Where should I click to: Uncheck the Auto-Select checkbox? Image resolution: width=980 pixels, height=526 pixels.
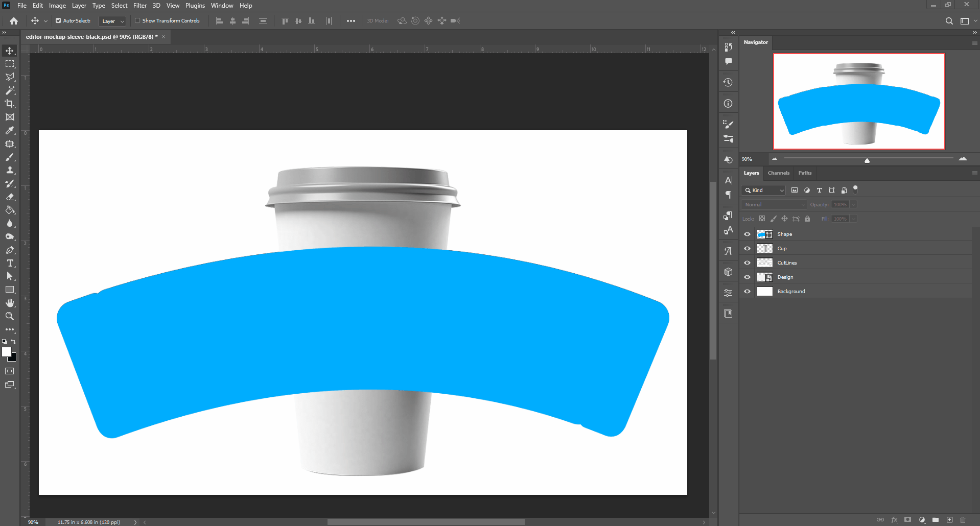(58, 21)
